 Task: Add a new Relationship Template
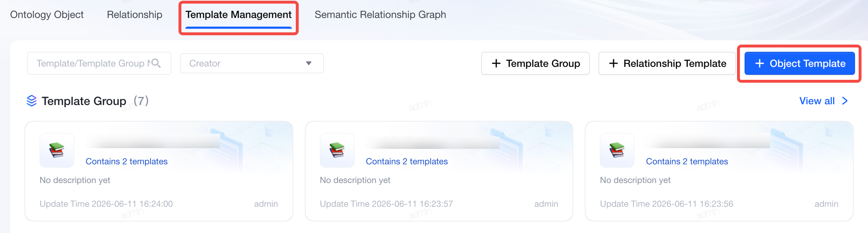[667, 63]
